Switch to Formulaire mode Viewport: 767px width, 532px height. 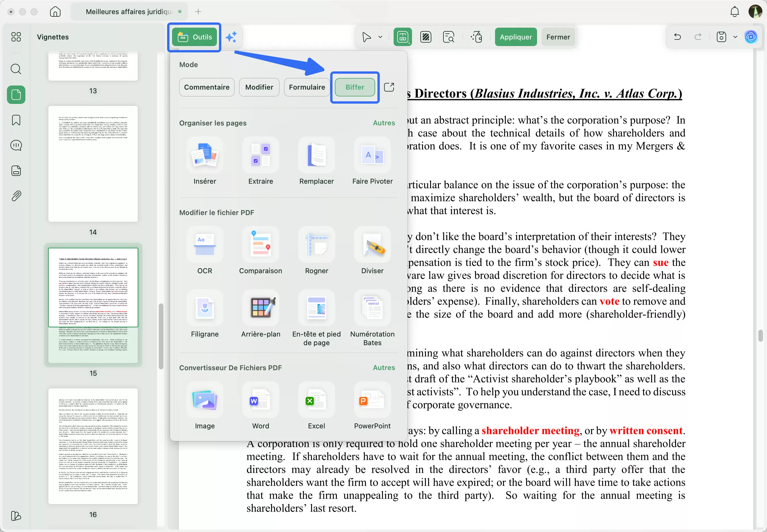[x=307, y=87]
